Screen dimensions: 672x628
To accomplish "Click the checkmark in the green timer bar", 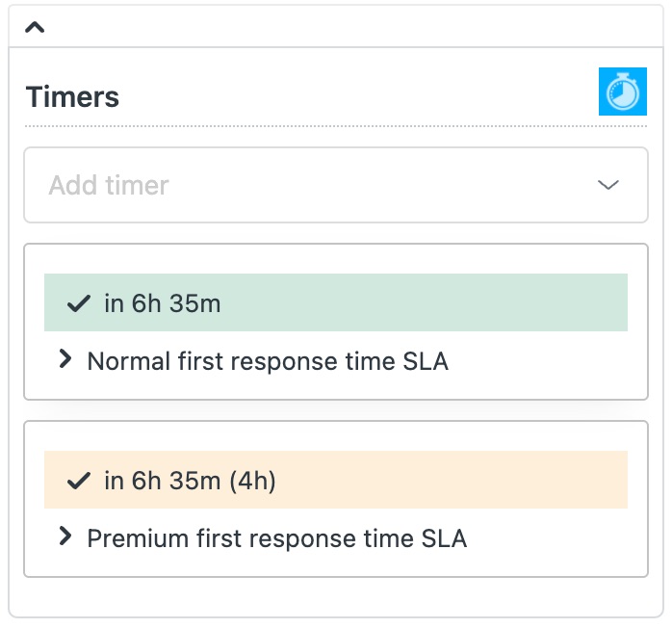I will pos(79,303).
